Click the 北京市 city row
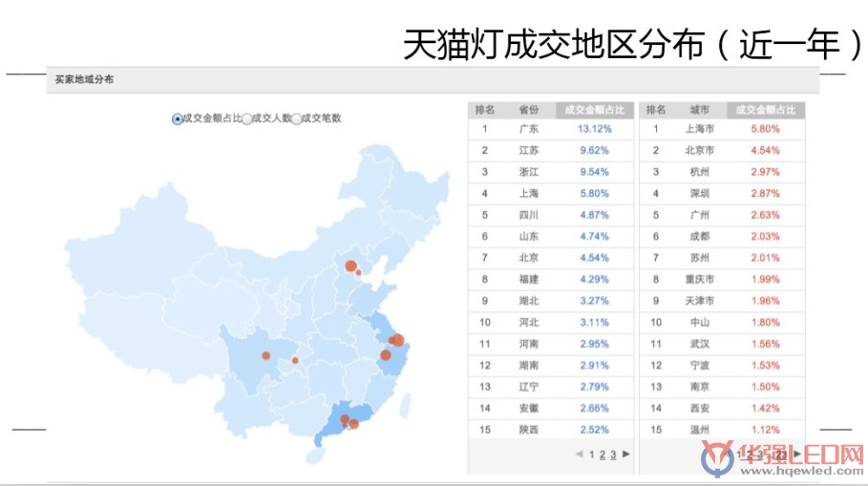This screenshot has width=868, height=486. click(722, 151)
